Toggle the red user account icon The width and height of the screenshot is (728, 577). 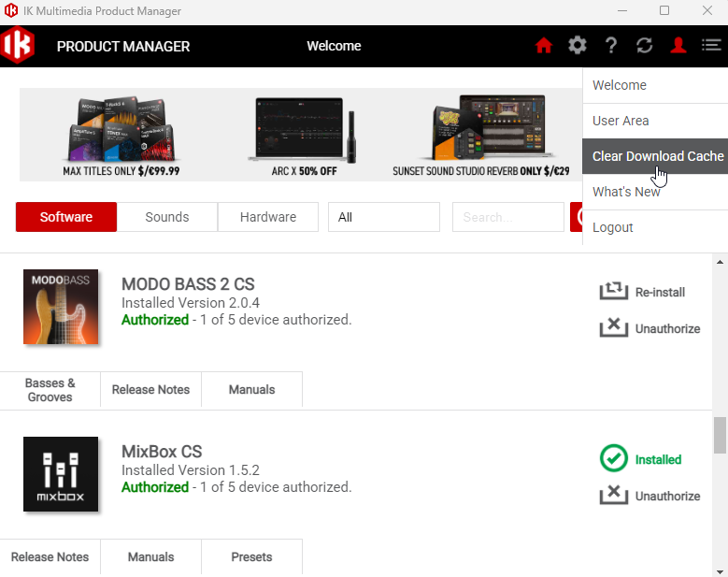pos(678,46)
